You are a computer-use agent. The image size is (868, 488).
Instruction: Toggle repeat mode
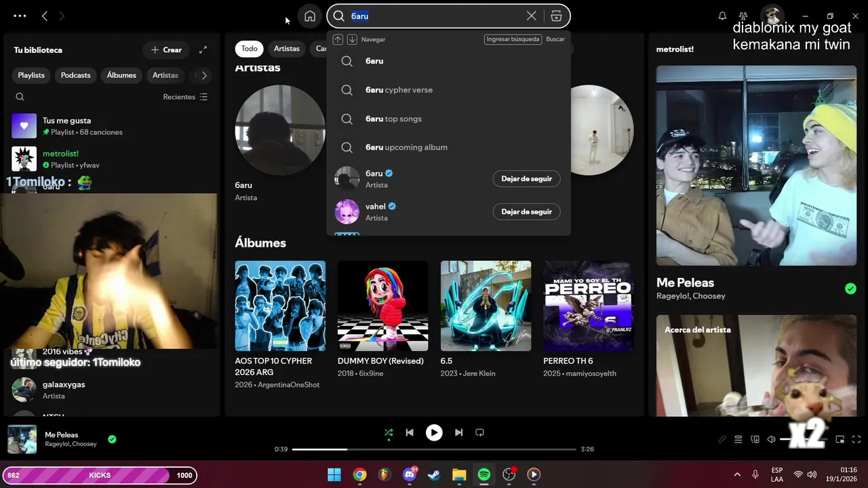[x=479, y=432]
